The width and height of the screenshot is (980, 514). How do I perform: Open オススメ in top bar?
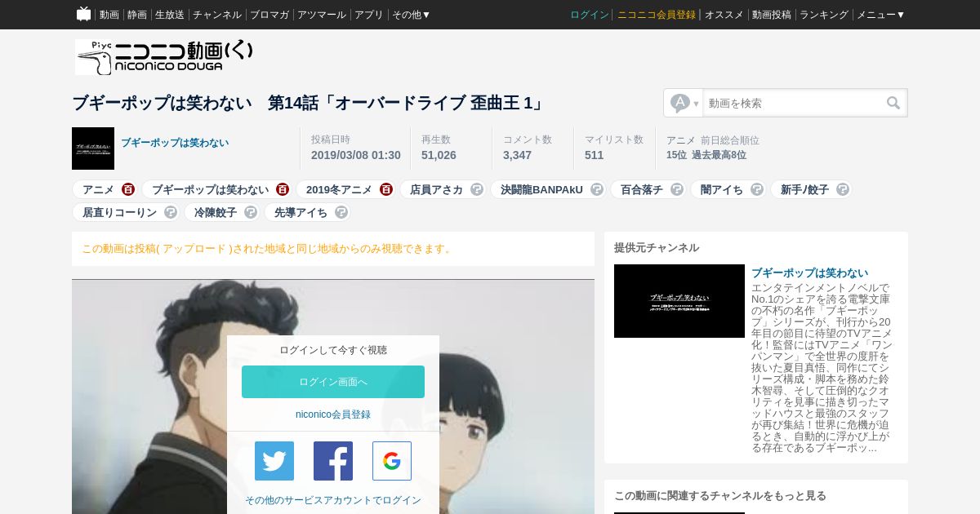[724, 15]
